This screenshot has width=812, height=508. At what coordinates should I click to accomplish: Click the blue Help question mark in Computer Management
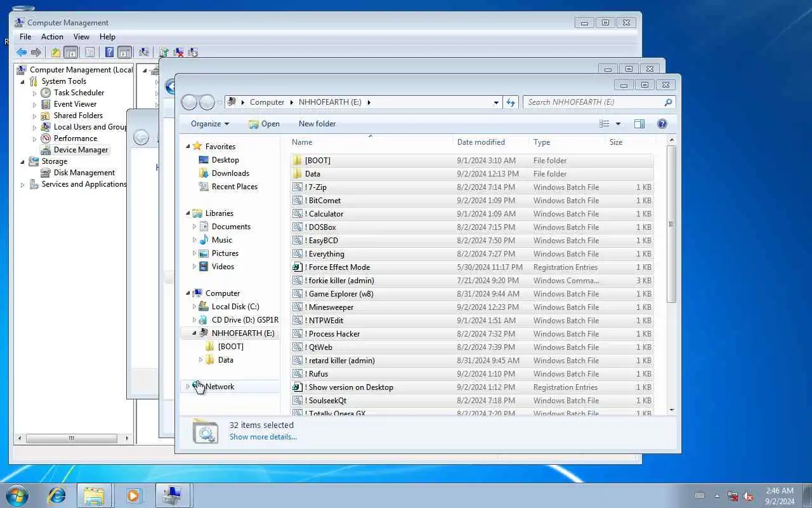tap(109, 53)
